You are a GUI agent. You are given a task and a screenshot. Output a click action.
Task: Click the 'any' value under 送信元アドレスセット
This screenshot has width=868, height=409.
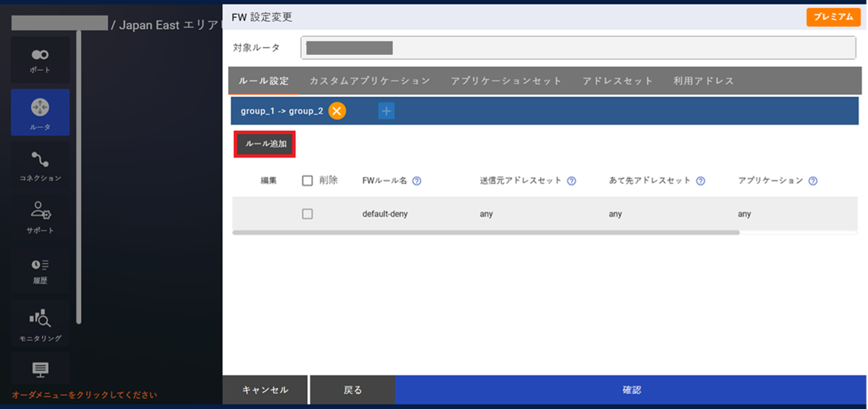pyautogui.click(x=486, y=214)
